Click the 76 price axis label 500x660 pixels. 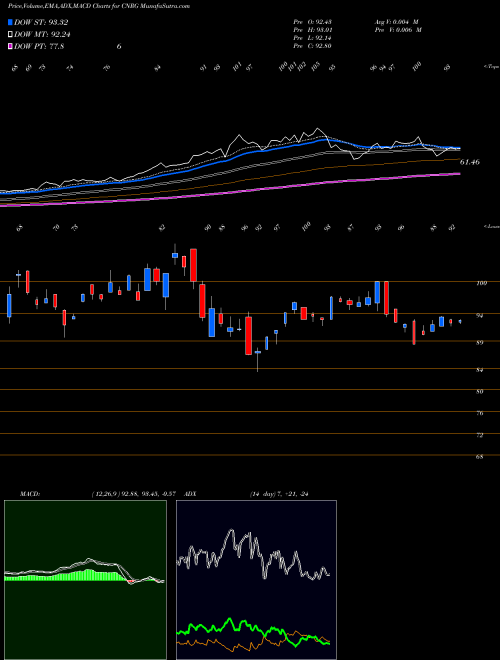(480, 413)
